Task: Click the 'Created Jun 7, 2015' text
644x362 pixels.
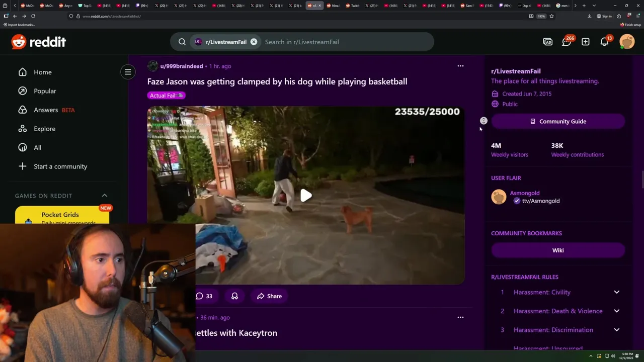Action: pyautogui.click(x=527, y=94)
